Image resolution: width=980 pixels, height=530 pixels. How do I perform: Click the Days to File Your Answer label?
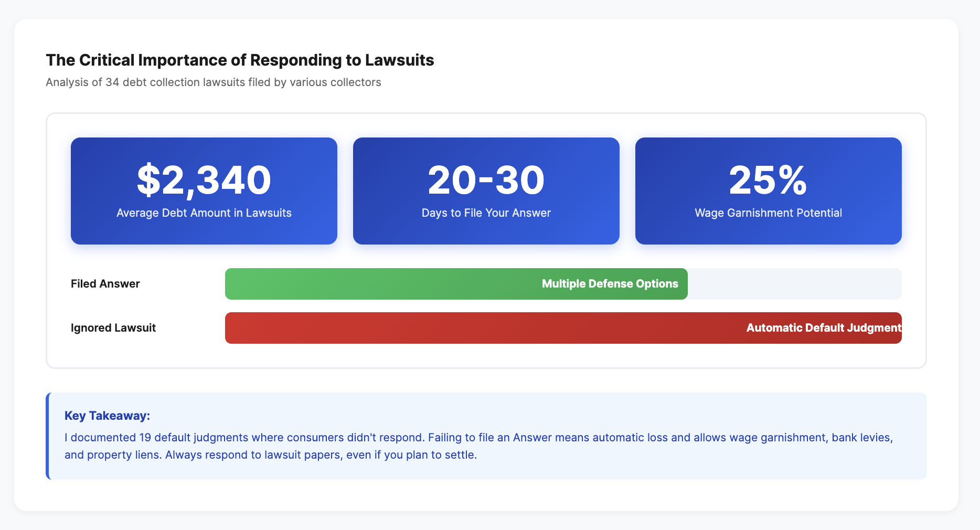point(486,213)
